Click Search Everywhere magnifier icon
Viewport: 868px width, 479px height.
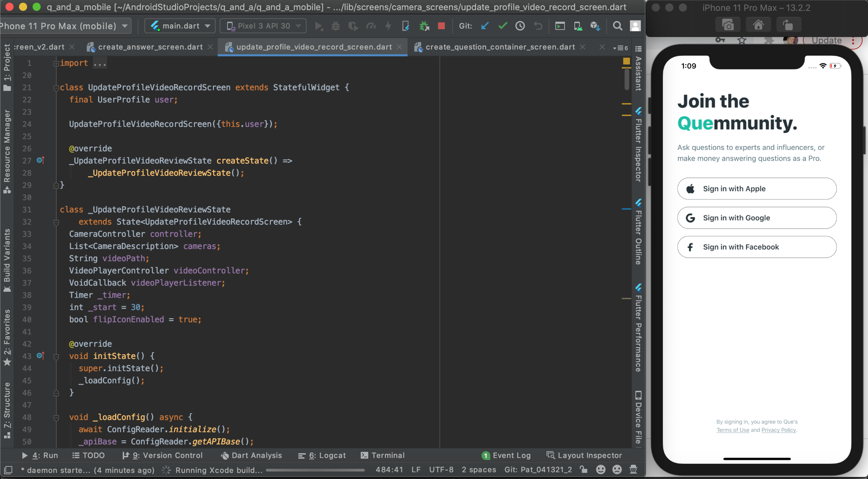[617, 26]
